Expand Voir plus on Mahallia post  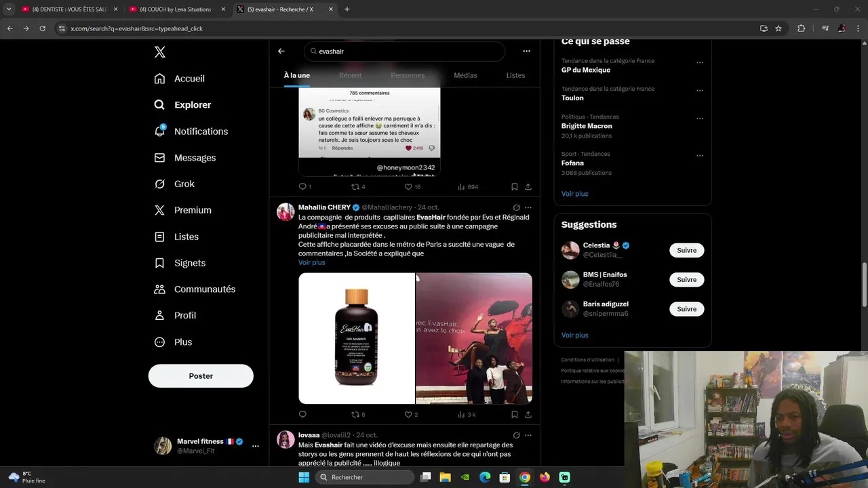311,262
